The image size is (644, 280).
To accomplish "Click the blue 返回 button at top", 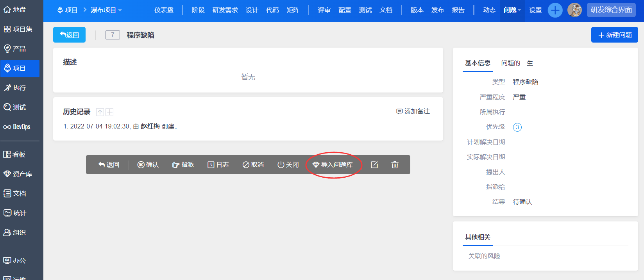I will point(69,35).
